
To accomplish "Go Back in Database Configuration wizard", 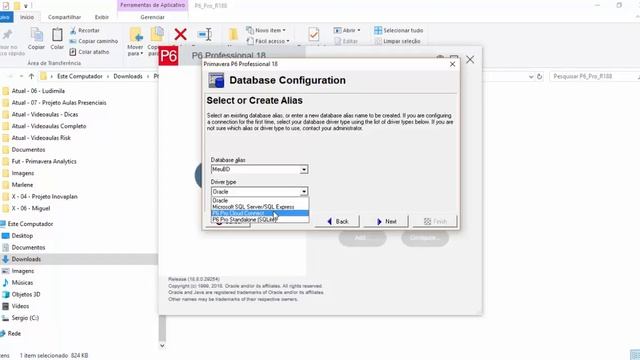I will point(337,221).
